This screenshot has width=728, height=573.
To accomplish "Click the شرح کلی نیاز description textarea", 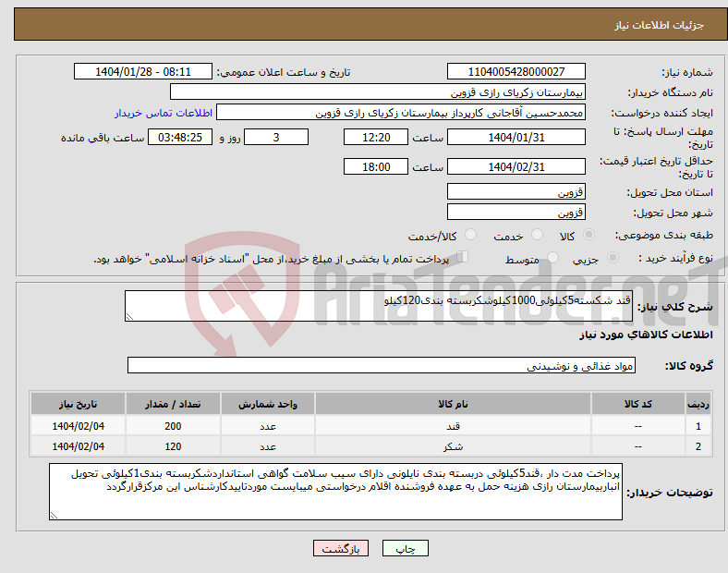I will 379,306.
